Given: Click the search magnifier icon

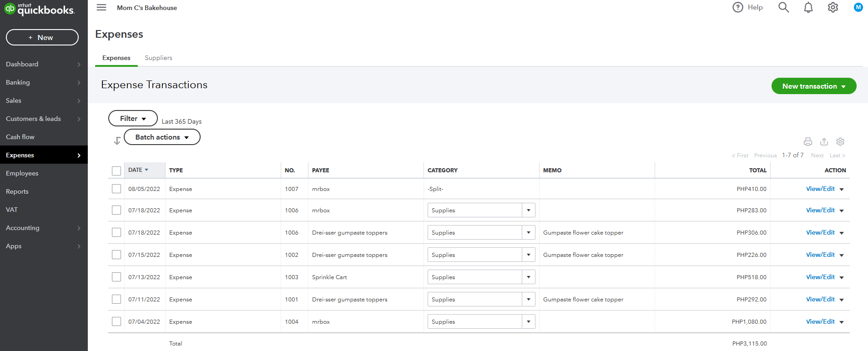Looking at the screenshot, I should (783, 7).
